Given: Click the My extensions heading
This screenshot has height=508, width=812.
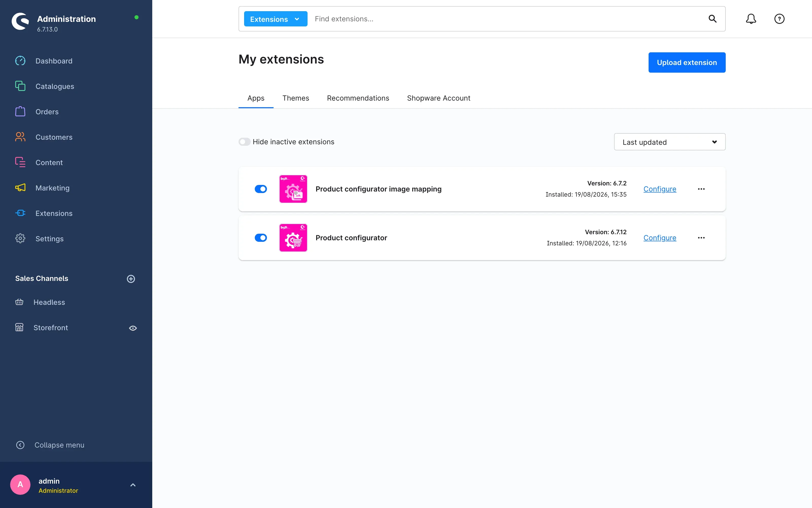Looking at the screenshot, I should click(x=281, y=59).
